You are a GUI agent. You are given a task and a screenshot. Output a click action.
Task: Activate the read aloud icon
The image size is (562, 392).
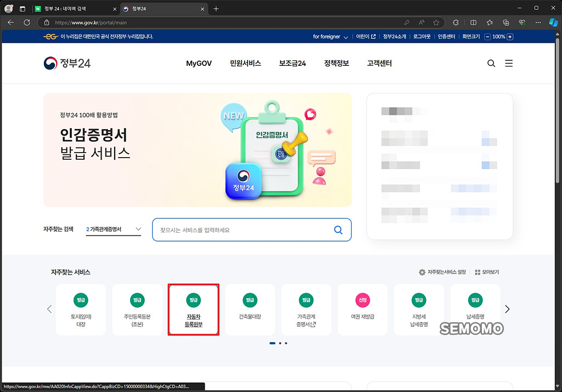tap(421, 23)
